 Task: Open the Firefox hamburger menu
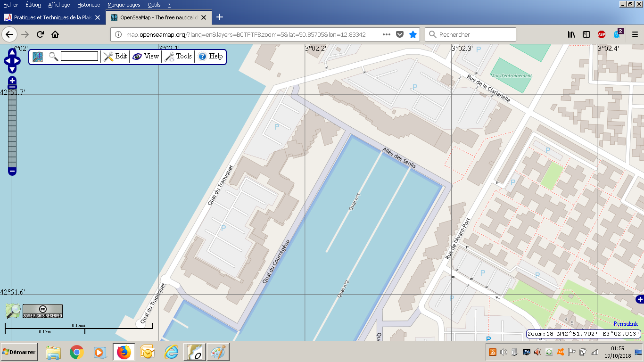click(x=635, y=34)
